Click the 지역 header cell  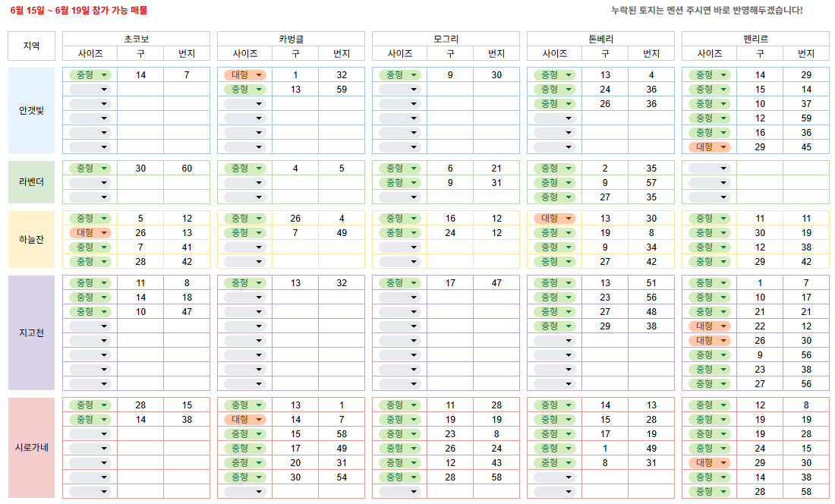point(31,46)
